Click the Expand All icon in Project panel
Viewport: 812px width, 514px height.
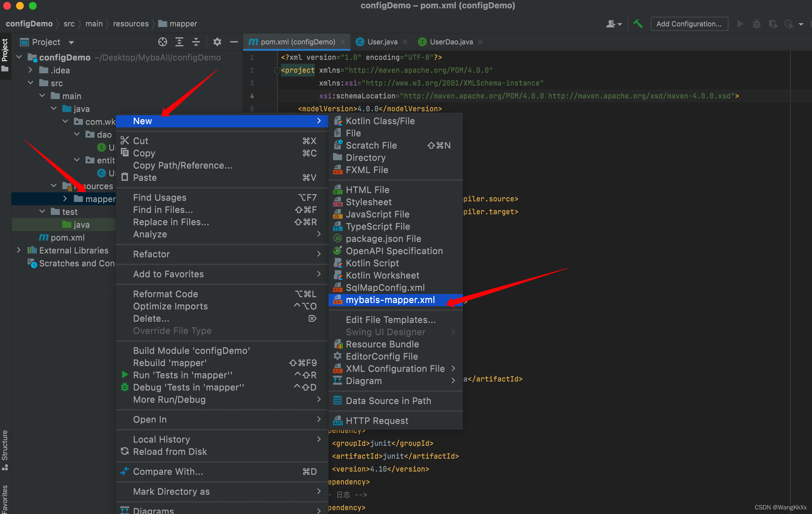pyautogui.click(x=179, y=42)
